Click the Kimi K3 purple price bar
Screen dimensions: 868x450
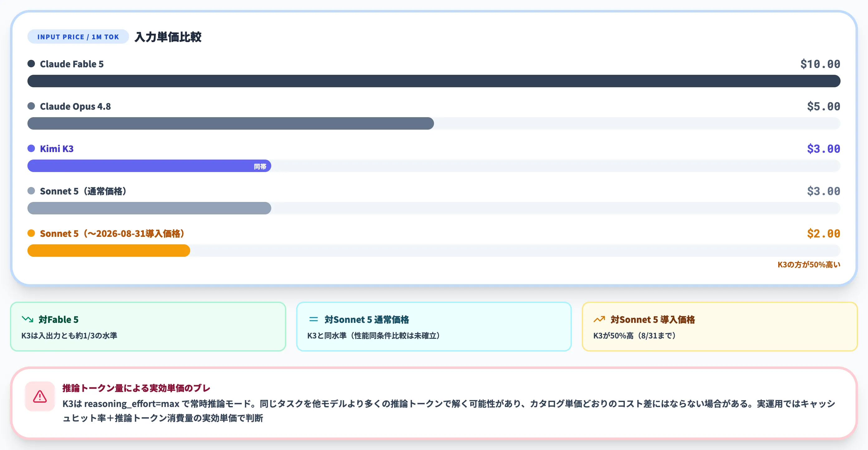(x=149, y=166)
